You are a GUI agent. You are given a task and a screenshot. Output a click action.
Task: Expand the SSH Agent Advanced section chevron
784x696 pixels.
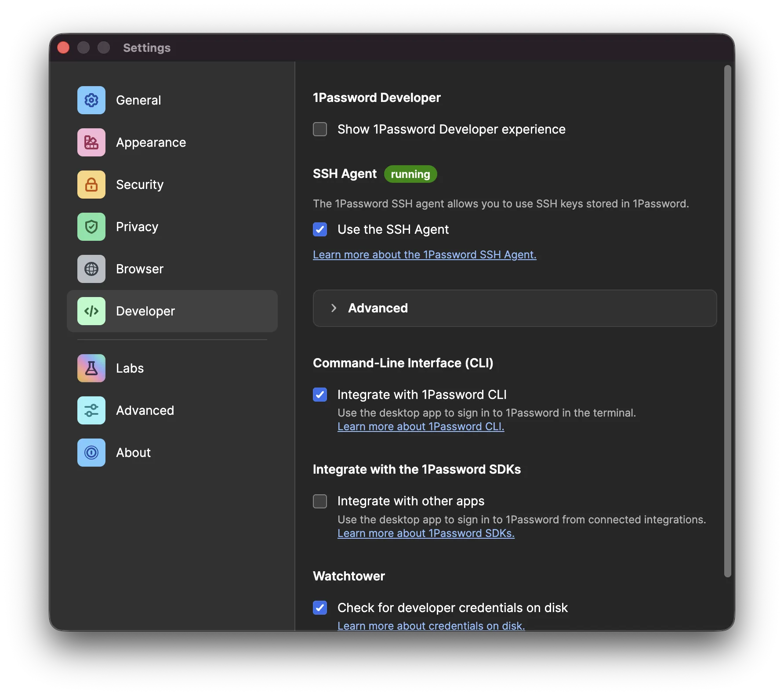tap(334, 308)
